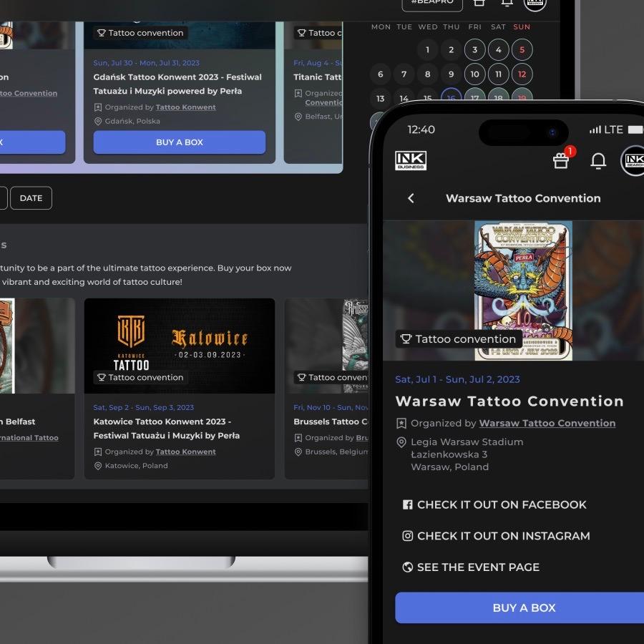
Task: Select day 3 in the calendar
Action: click(x=475, y=49)
